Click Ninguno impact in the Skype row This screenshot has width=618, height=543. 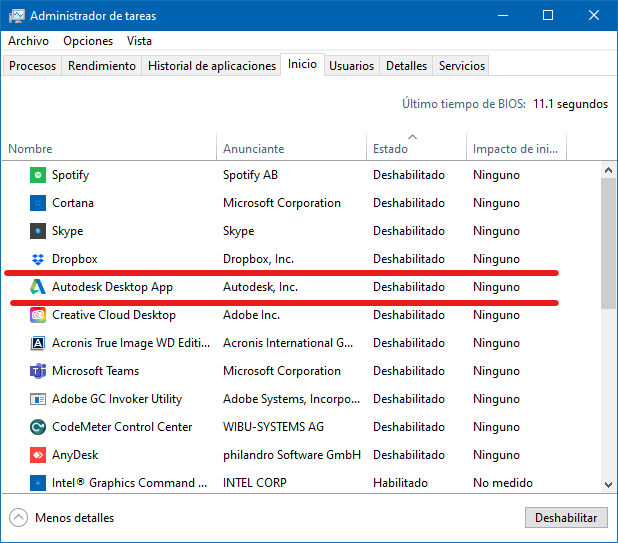497,231
